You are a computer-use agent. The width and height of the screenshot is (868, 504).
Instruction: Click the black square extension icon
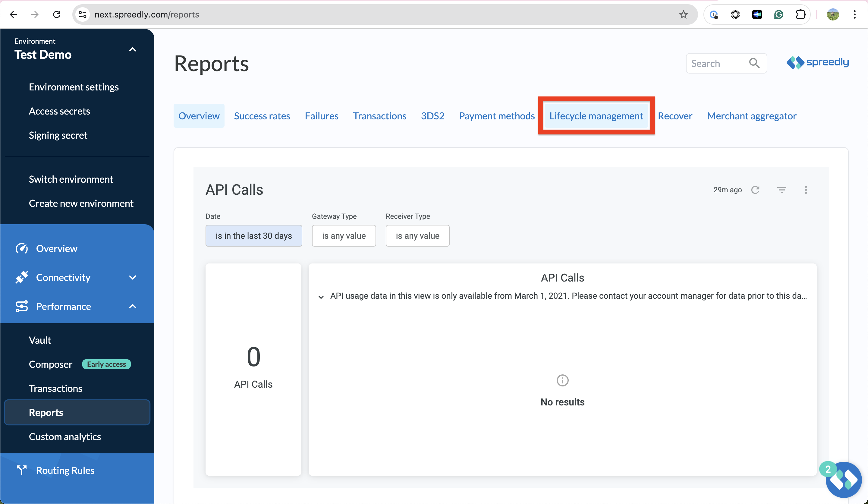[757, 14]
